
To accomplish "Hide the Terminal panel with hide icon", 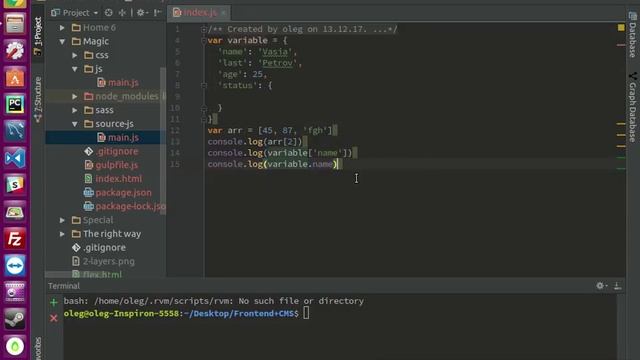I will [618, 286].
